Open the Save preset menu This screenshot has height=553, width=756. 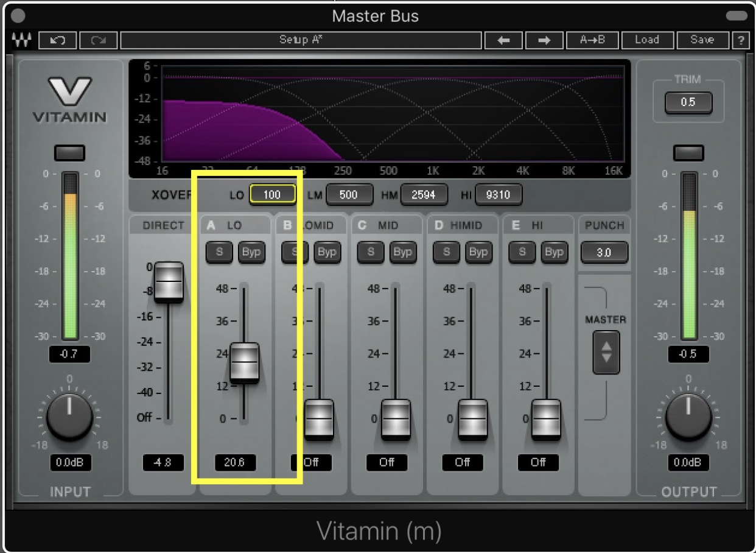(x=702, y=40)
